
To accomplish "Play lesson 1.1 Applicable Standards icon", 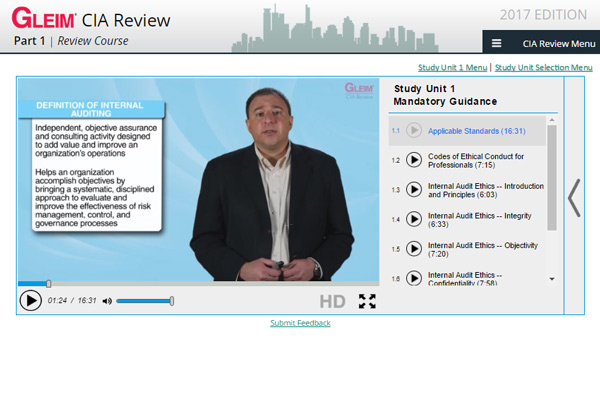I will pyautogui.click(x=414, y=130).
